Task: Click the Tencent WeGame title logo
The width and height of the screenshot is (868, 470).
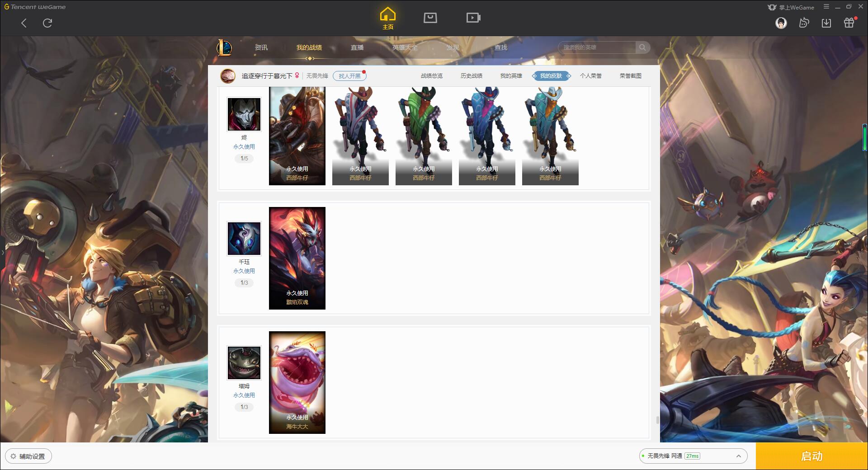Action: pos(35,7)
